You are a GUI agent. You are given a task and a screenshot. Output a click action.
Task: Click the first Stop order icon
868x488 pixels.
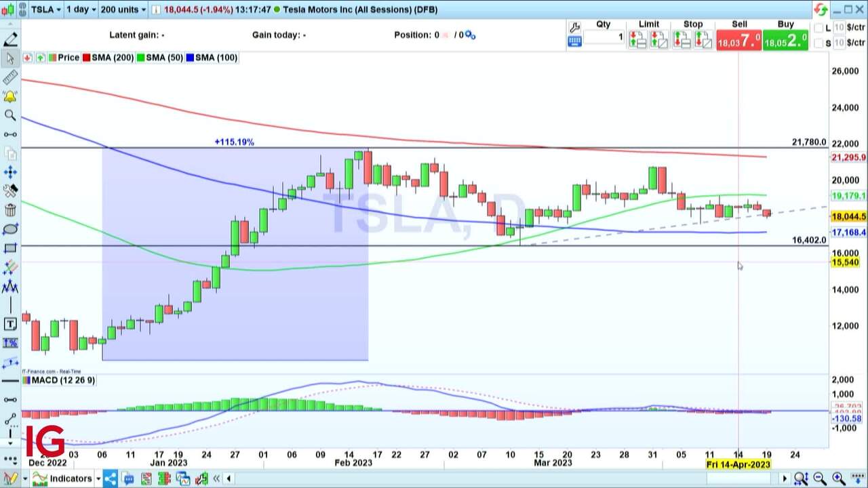pos(682,40)
